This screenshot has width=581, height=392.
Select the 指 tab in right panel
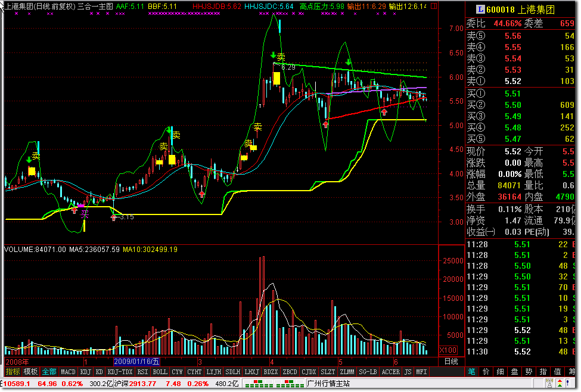click(543, 372)
